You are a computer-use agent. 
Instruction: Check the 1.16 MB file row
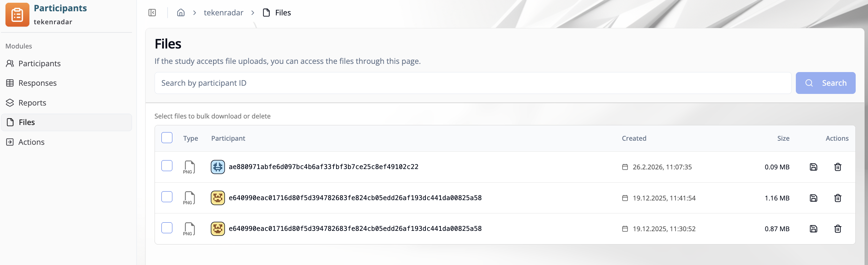167,197
